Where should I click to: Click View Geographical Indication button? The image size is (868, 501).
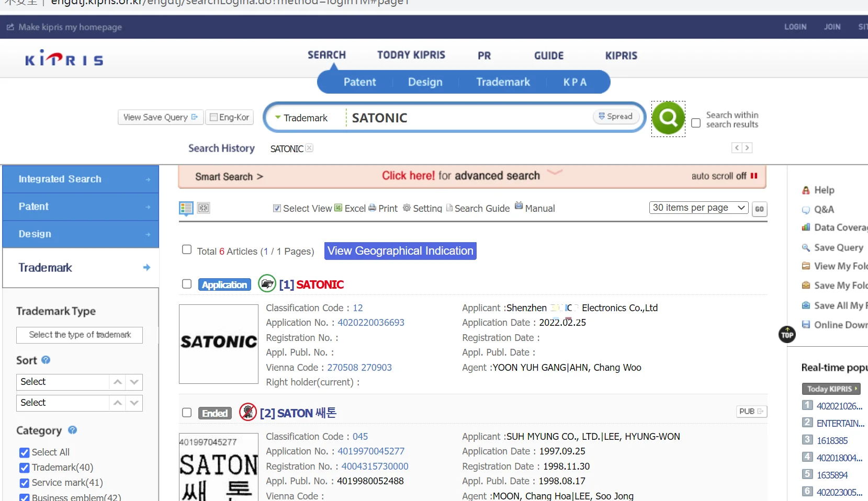click(400, 251)
